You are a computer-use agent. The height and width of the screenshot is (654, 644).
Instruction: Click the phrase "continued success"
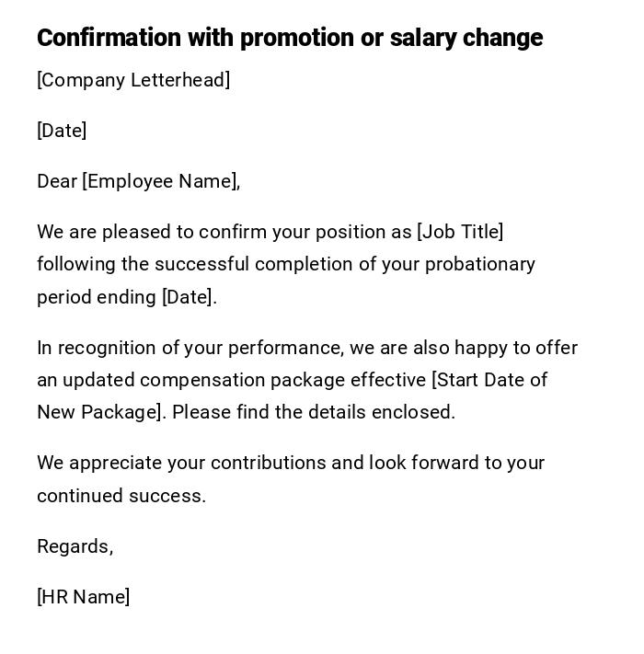[121, 496]
